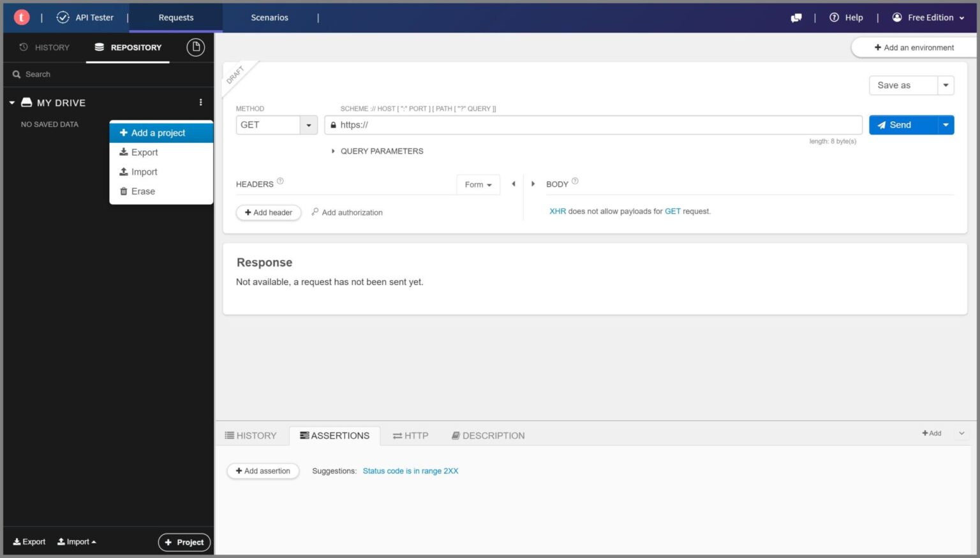Open Help via the question mark icon
Viewport: 980px width, 558px height.
[x=835, y=17]
